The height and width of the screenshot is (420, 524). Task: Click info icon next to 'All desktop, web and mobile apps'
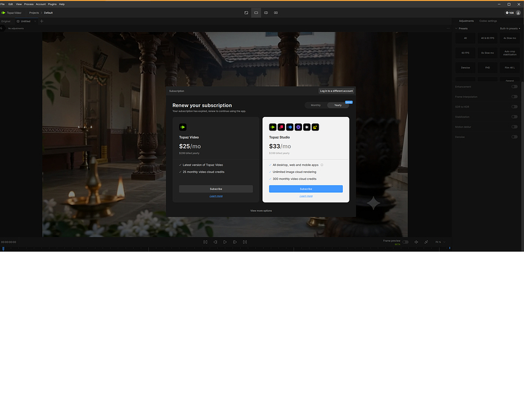click(x=322, y=165)
